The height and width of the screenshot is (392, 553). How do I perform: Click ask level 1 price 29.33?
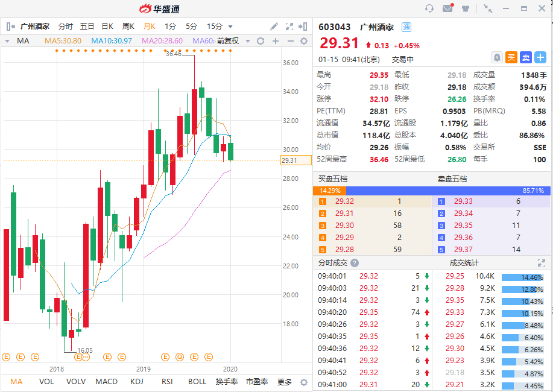coord(463,201)
